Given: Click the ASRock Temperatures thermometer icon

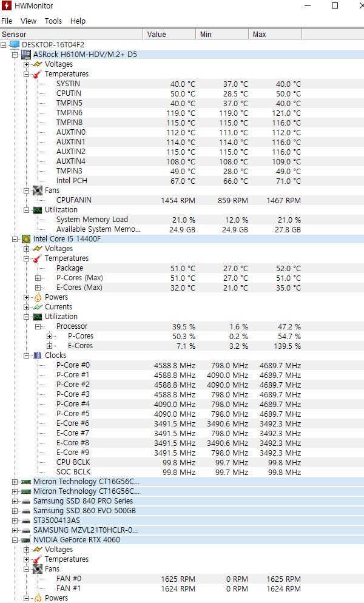Looking at the screenshot, I should (38, 74).
